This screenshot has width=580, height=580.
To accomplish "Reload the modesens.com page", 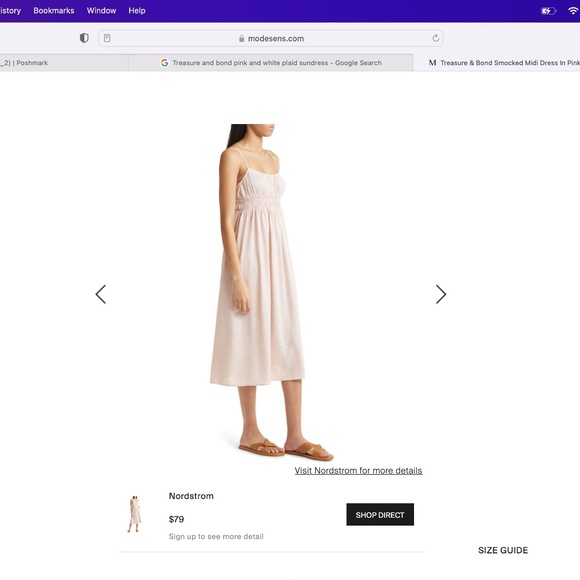I will point(436,38).
